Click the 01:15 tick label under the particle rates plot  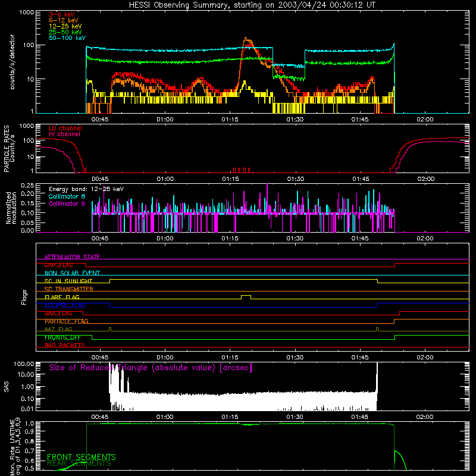230,179
